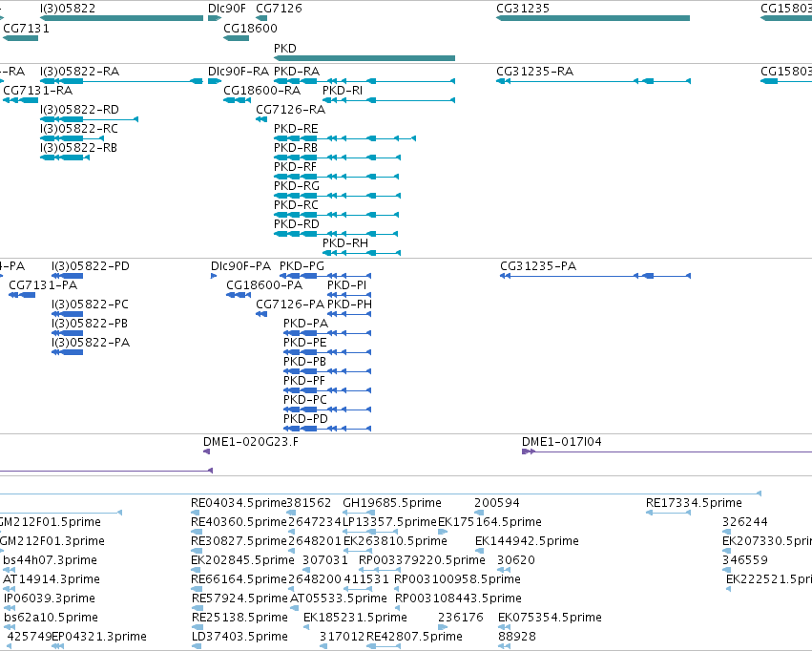Click protein PKD-PG label
The image size is (812, 651).
pyautogui.click(x=302, y=266)
